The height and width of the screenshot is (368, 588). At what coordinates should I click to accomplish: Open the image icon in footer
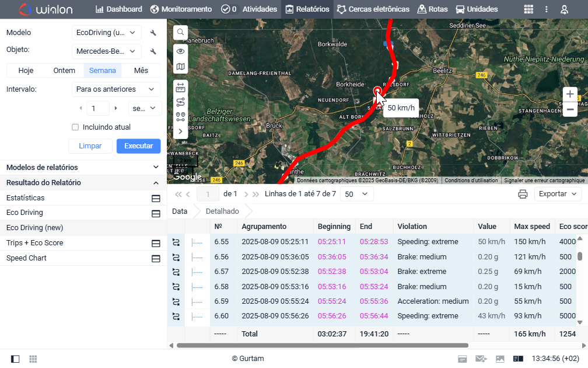[500, 359]
